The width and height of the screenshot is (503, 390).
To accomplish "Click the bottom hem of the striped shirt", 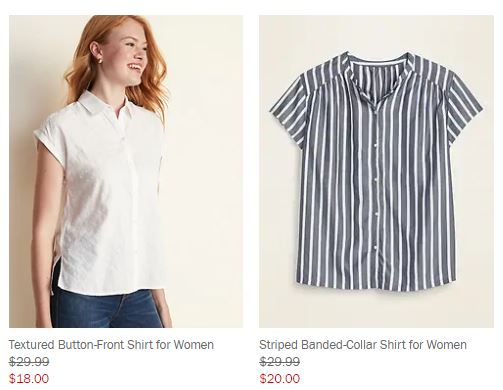I will 375,287.
